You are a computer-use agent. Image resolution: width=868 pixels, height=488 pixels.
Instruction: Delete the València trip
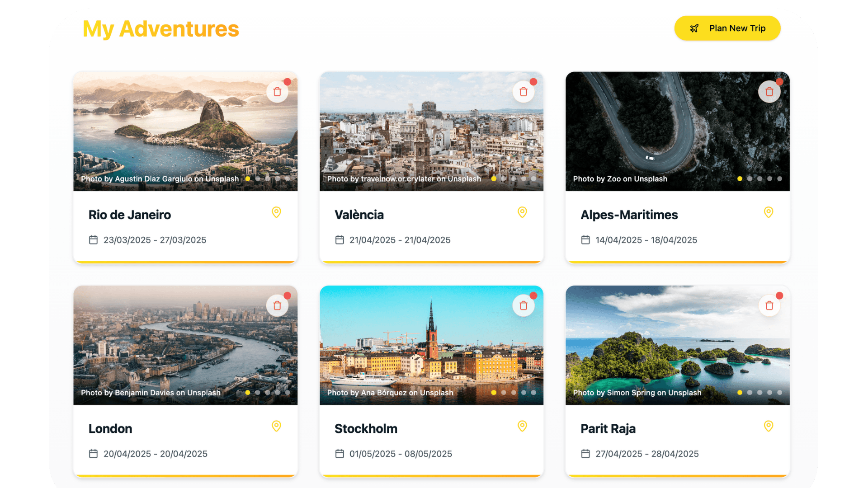pos(524,91)
